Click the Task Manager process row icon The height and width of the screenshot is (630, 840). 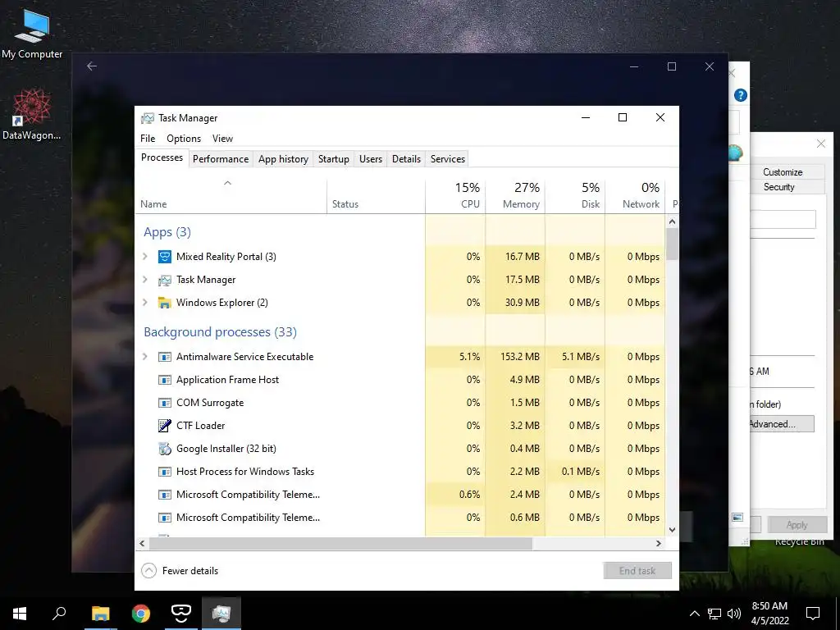click(x=164, y=280)
